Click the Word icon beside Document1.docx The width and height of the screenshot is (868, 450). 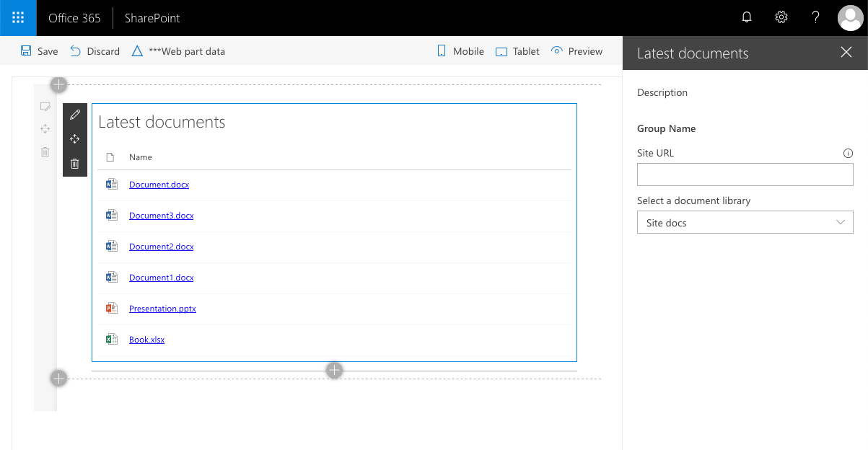[111, 278]
